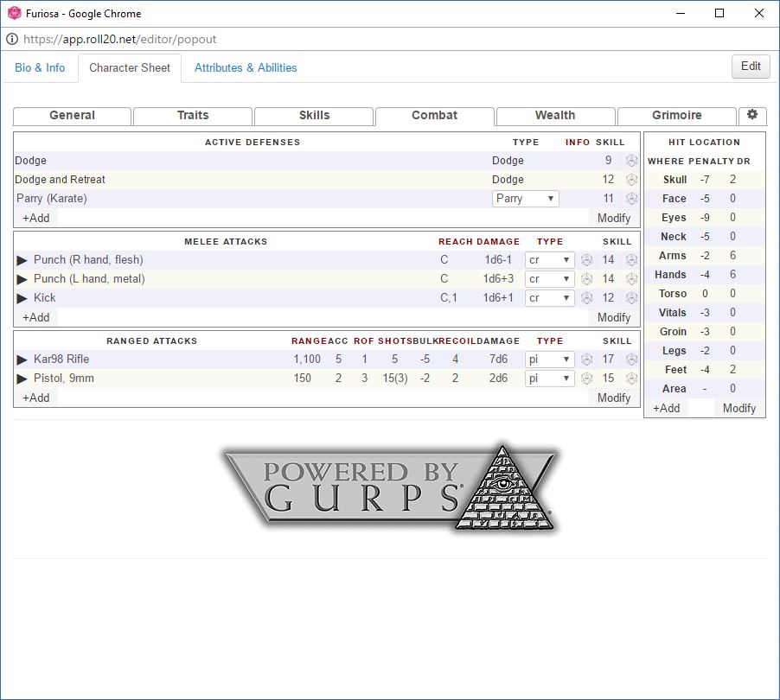The width and height of the screenshot is (780, 700).
Task: Go to the Wealth sheet tab
Action: click(x=556, y=115)
